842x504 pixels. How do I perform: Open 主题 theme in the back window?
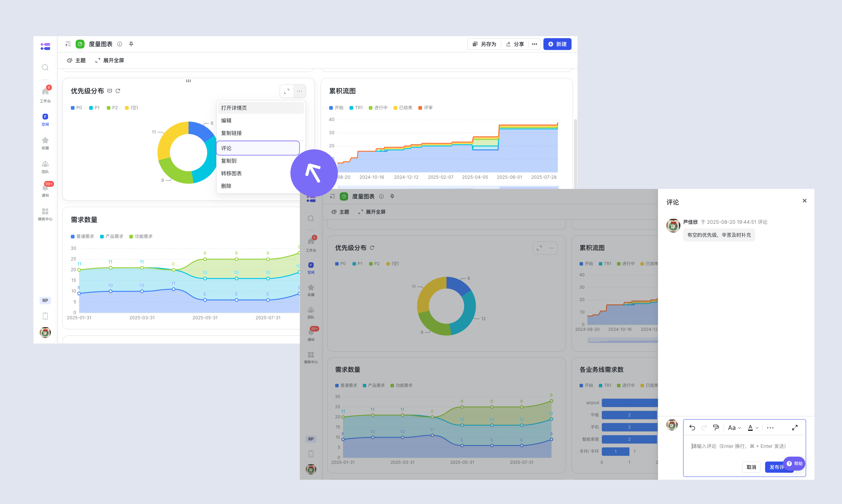76,60
